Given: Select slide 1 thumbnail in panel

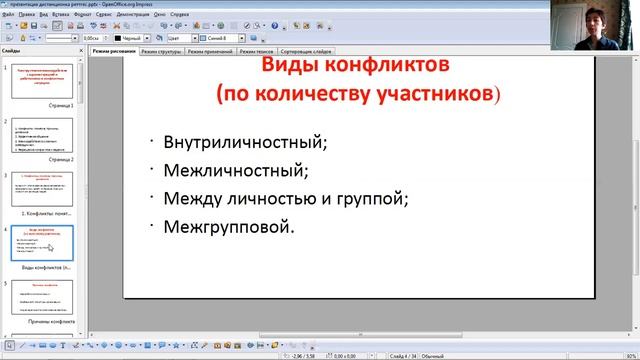Looking at the screenshot, I should tap(42, 81).
